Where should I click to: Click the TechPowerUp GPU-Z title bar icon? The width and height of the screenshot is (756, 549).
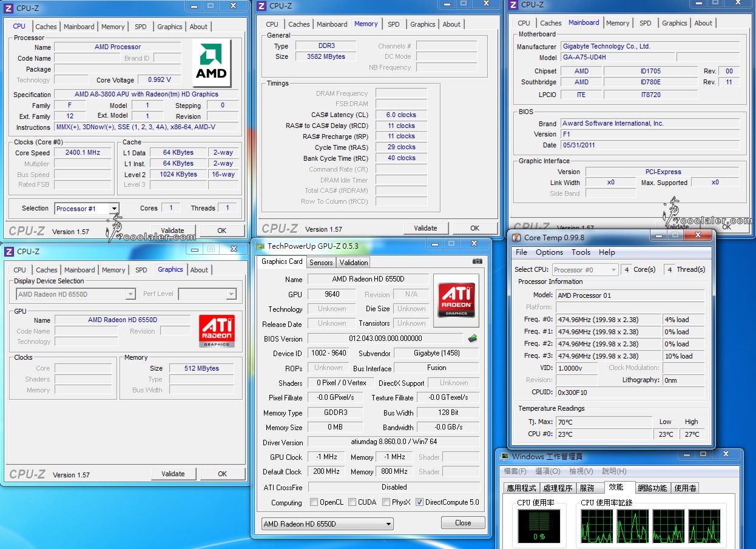pos(260,246)
